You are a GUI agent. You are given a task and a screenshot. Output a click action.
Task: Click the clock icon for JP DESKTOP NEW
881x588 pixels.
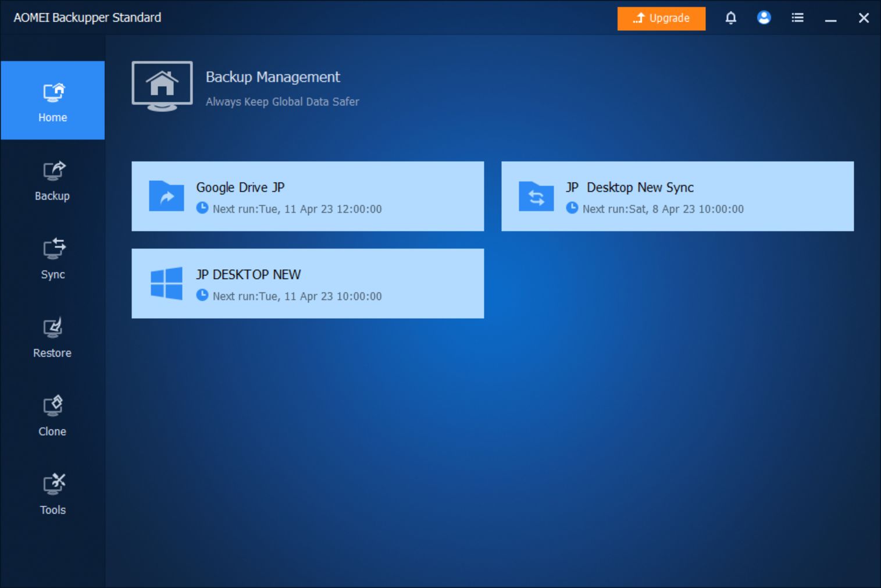202,295
